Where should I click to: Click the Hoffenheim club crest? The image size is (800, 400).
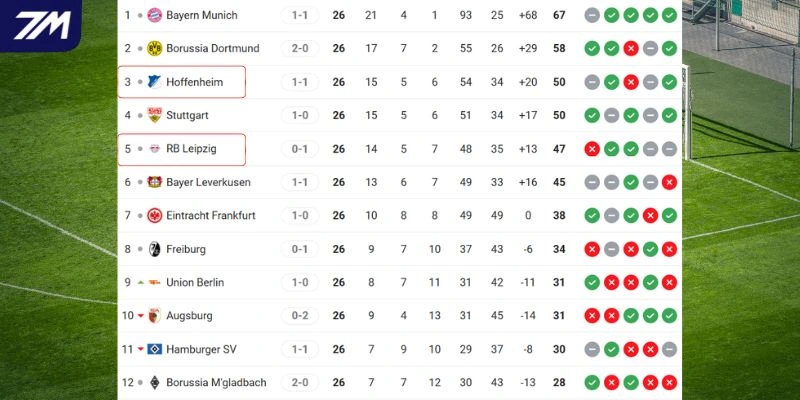coord(154,82)
